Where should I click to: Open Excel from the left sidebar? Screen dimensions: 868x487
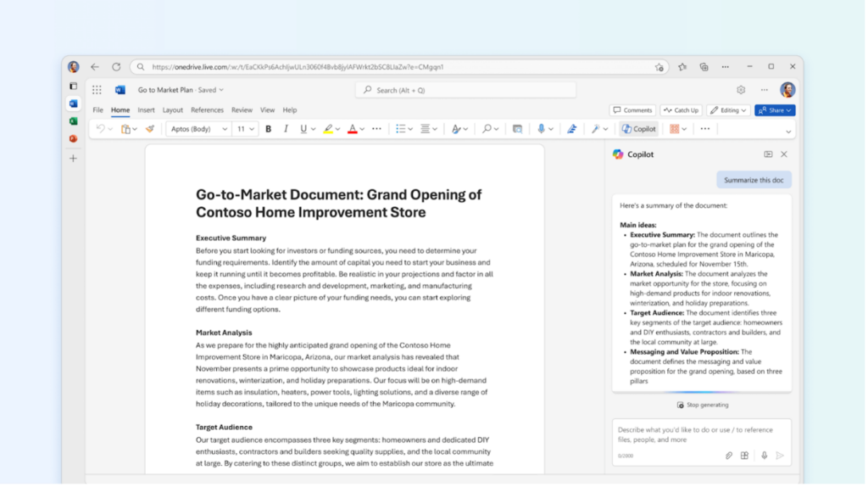pos(73,121)
